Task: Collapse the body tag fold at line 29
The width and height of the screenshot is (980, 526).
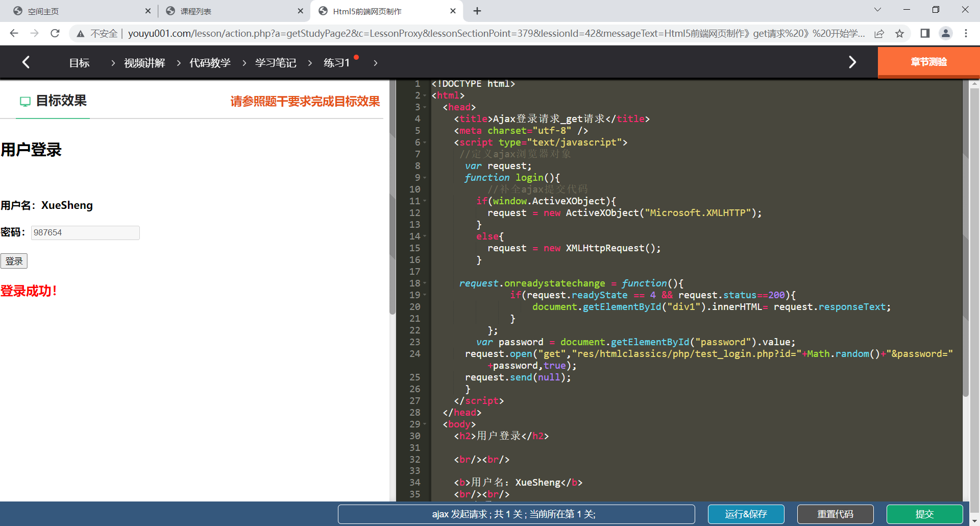Action: click(425, 424)
